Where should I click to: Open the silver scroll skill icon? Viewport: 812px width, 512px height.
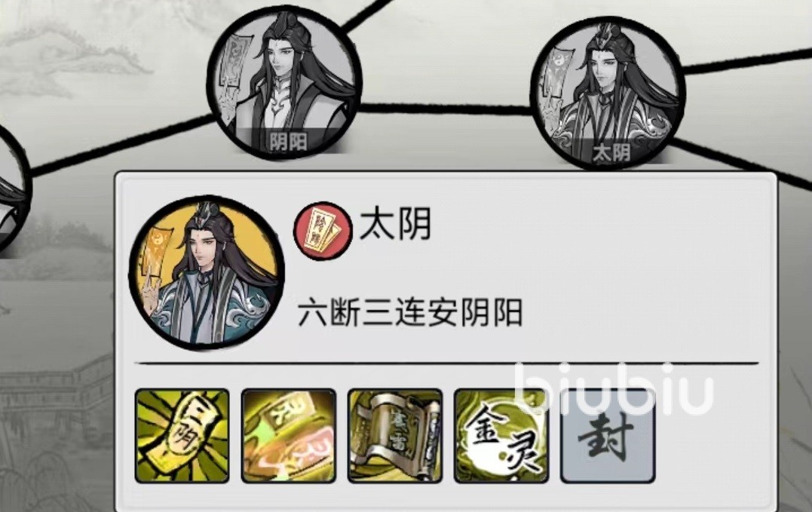394,436
